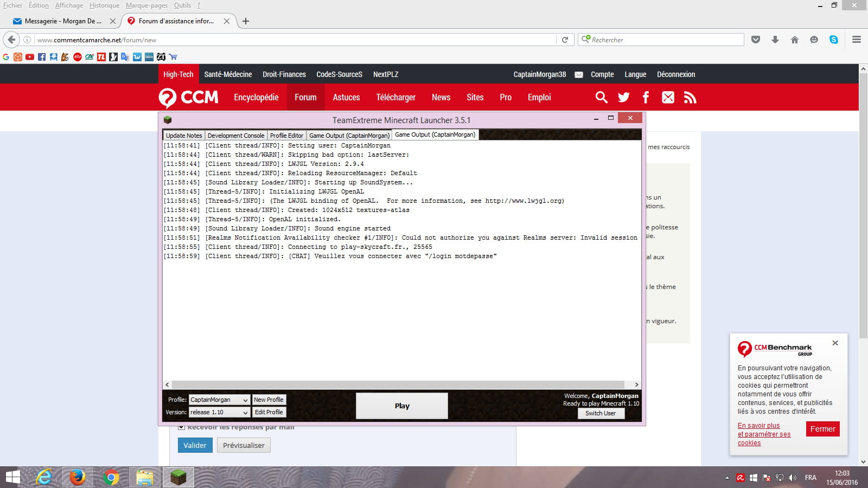Toggle 'Recevoir les réponses par mail' checkbox
The height and width of the screenshot is (488, 868).
tap(181, 427)
